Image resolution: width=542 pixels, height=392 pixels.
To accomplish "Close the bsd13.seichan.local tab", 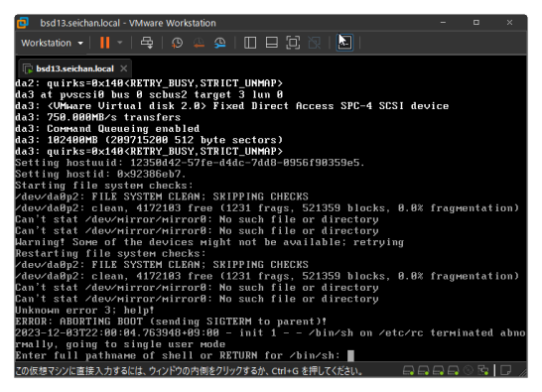I will coord(124,68).
